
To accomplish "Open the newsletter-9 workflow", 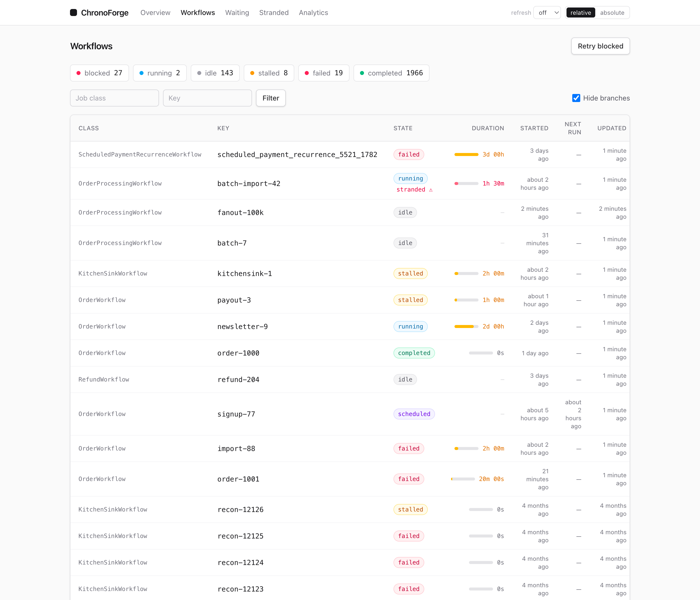I will point(242,326).
